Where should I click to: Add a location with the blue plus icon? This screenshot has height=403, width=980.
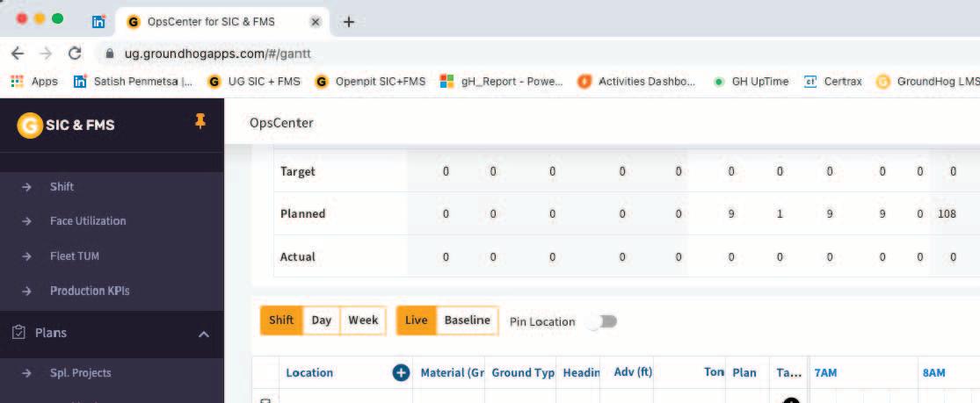(401, 373)
